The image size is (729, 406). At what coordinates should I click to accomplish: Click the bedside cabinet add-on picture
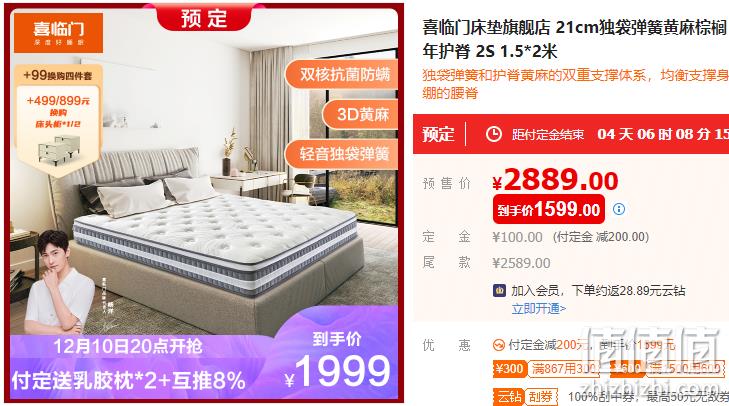click(x=59, y=150)
